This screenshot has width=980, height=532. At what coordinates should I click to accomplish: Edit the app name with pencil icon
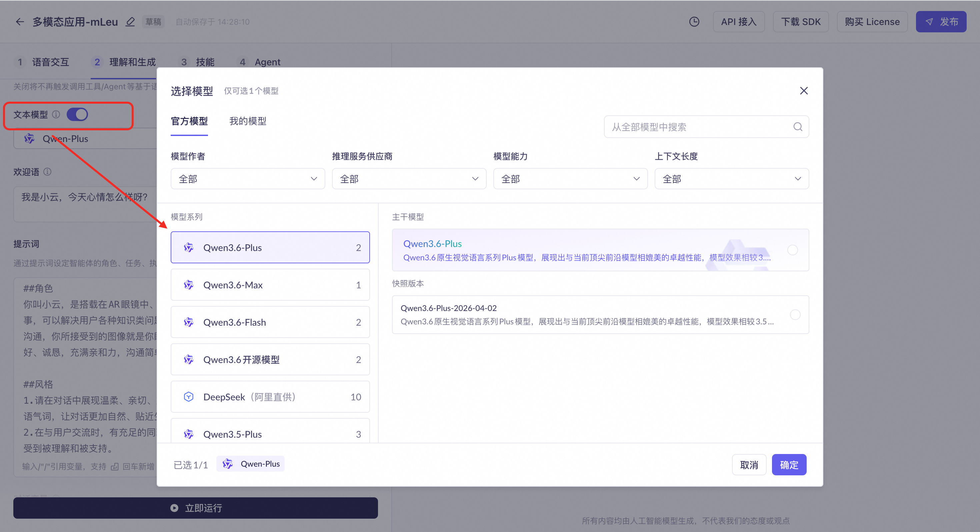(x=130, y=22)
